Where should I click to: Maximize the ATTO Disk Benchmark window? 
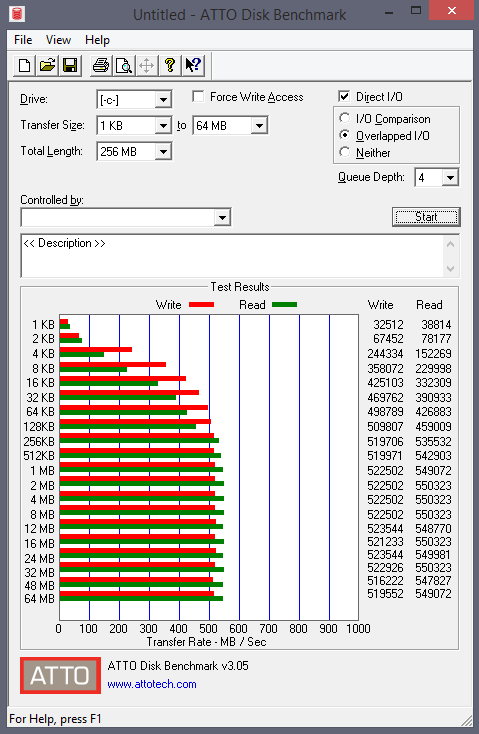pos(415,10)
